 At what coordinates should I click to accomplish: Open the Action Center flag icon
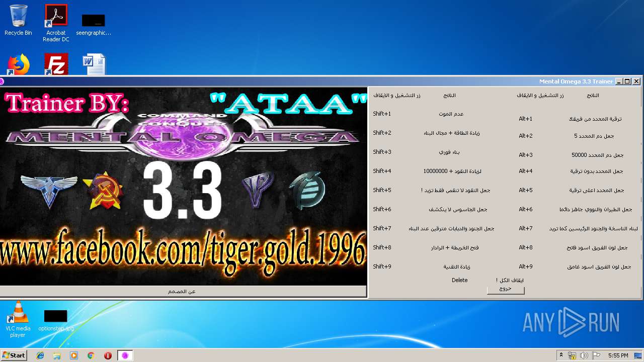(596, 355)
